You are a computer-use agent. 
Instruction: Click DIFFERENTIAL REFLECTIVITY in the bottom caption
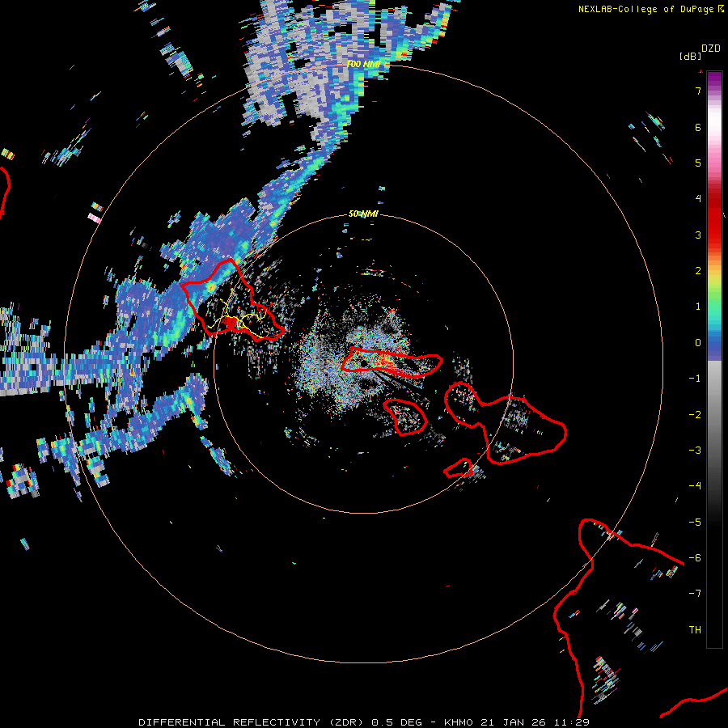[230, 722]
